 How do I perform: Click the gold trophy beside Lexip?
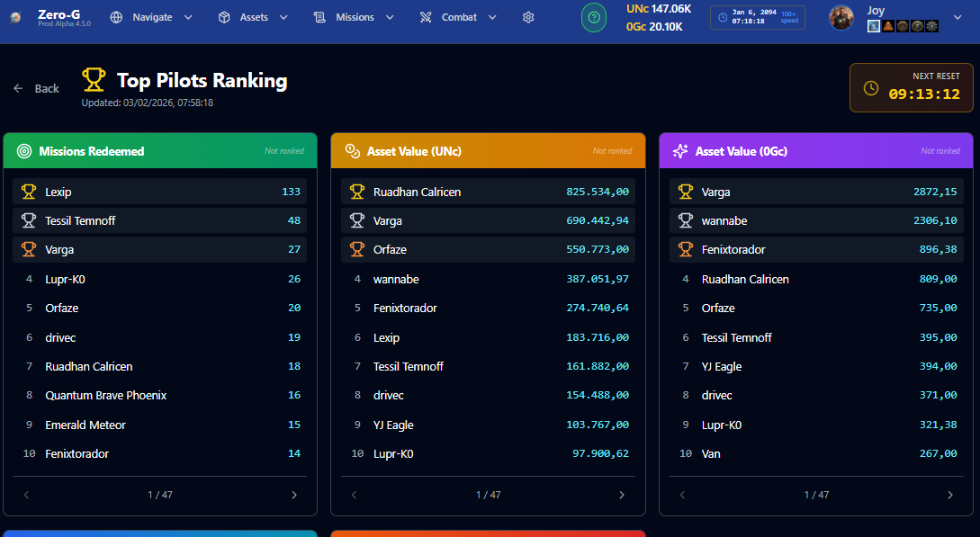(28, 192)
